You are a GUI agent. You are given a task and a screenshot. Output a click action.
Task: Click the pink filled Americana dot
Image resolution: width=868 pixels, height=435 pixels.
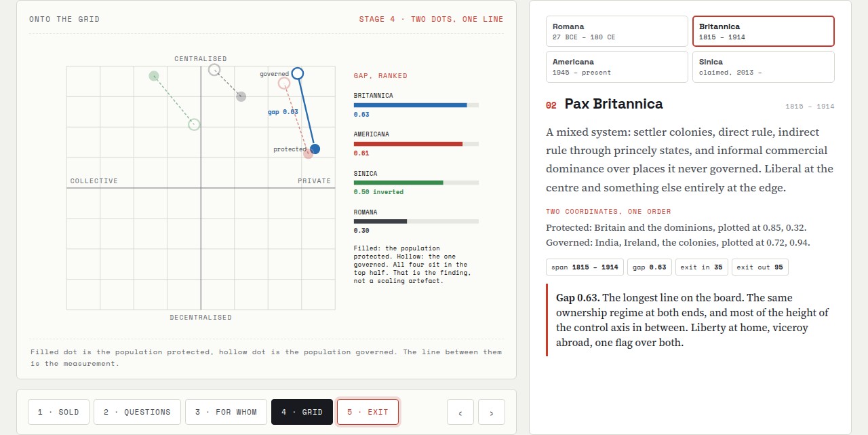[308, 154]
